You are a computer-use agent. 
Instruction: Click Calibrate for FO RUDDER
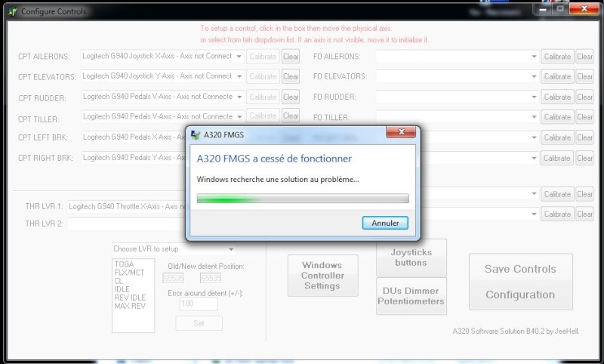click(x=557, y=97)
